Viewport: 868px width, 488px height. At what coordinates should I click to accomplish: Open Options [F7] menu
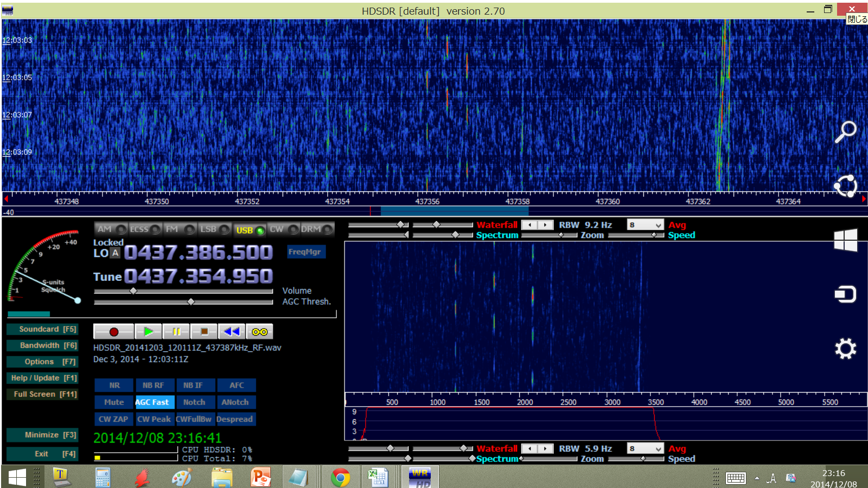(42, 362)
